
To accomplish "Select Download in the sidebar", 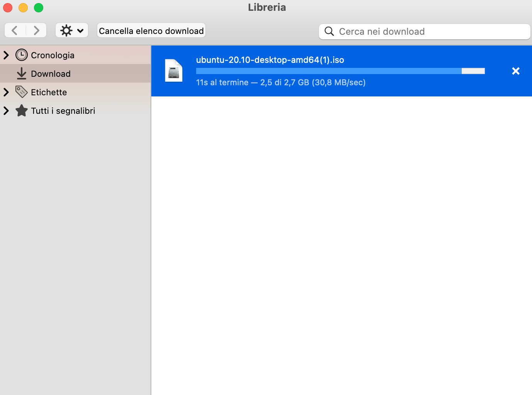I will click(75, 74).
